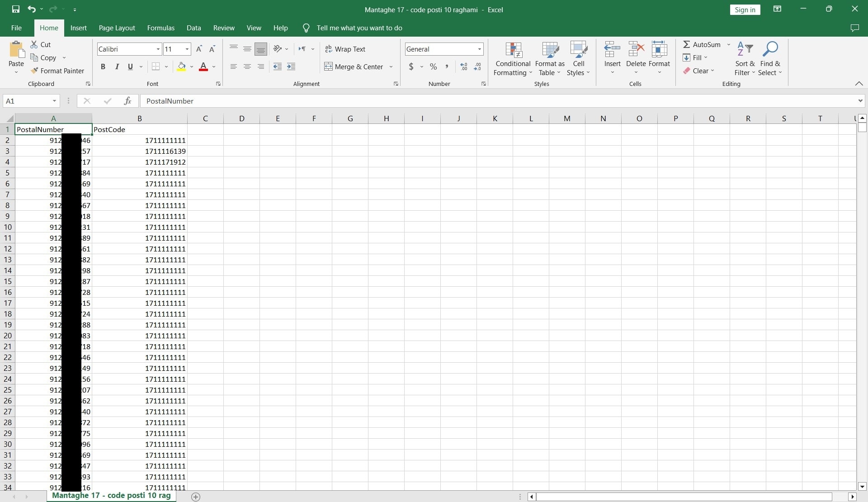Toggle Italic formatting
The width and height of the screenshot is (868, 502).
pyautogui.click(x=117, y=66)
